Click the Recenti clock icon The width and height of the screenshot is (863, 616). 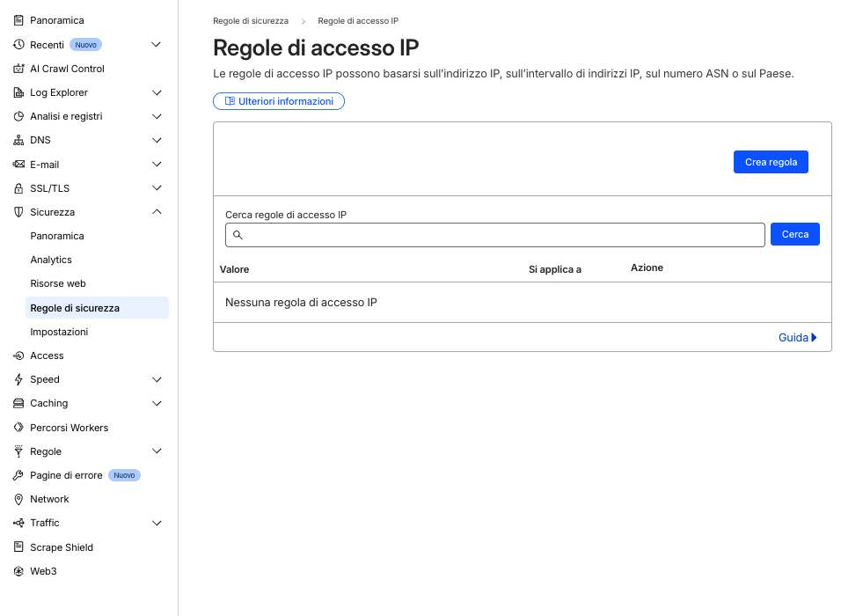pos(18,45)
